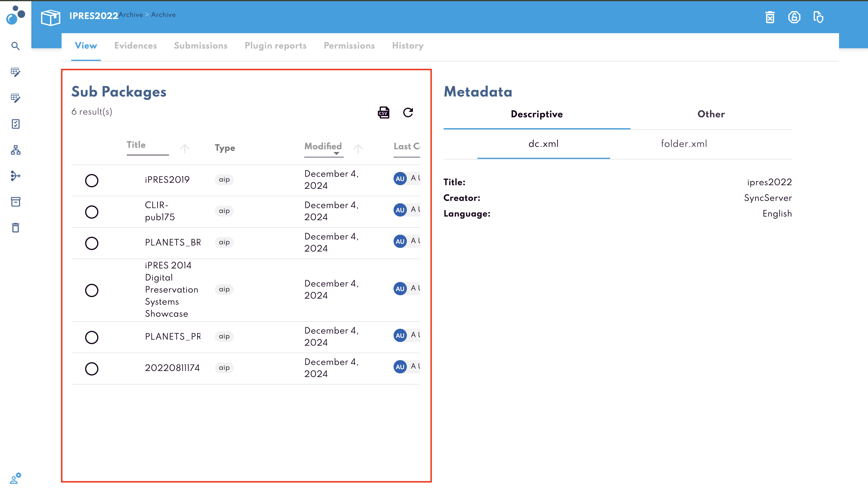Click the metadata title value ipres2022
This screenshot has width=868, height=491.
770,182
